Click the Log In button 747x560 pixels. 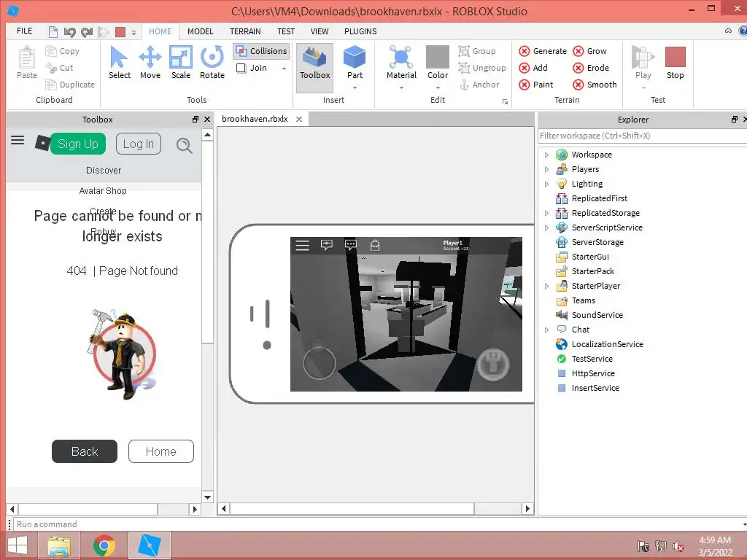click(x=139, y=144)
